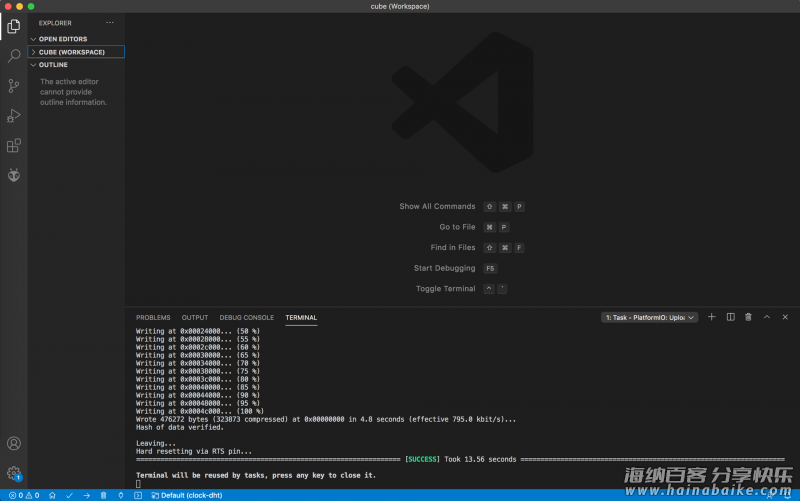Run PlatformIO Clean trash icon in status bar

(103, 495)
